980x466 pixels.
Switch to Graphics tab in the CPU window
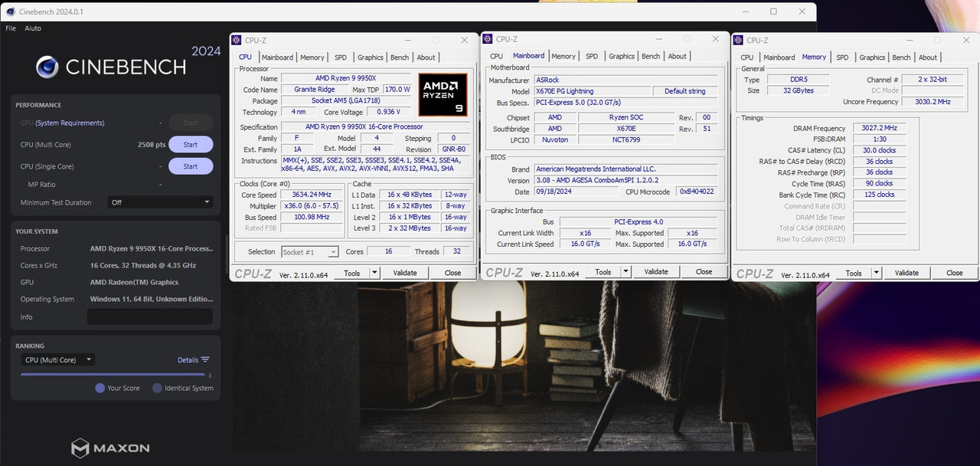tap(371, 57)
